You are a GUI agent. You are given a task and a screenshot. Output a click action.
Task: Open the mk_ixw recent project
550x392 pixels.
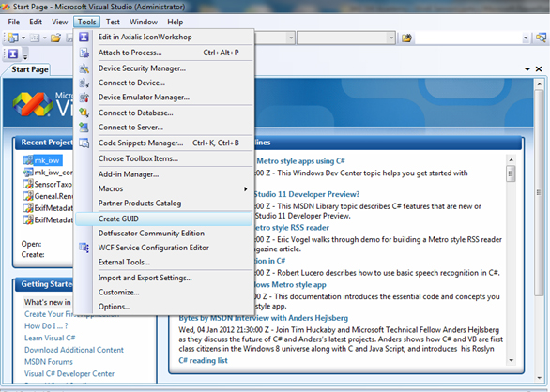tap(47, 160)
